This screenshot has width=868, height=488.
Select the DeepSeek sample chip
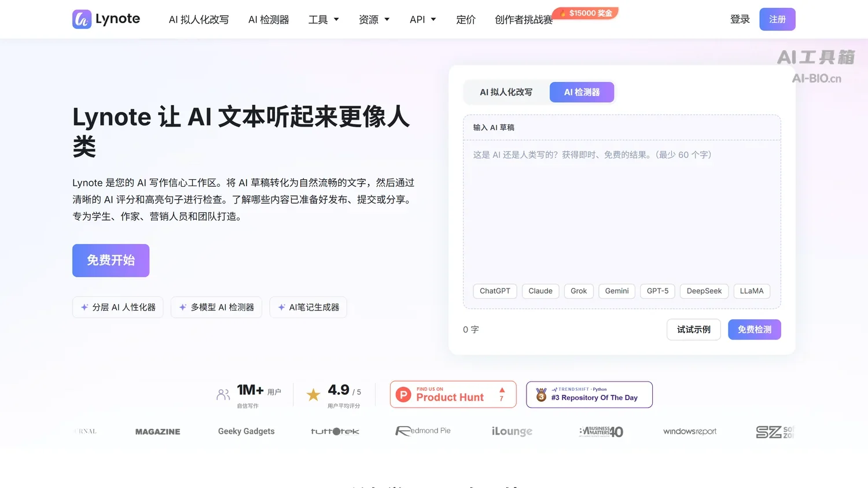(704, 291)
